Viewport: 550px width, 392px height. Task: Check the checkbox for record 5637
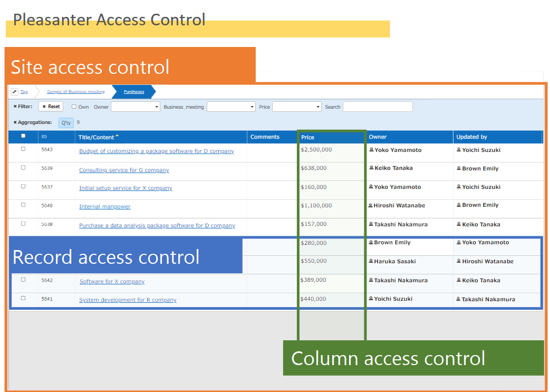pos(23,186)
